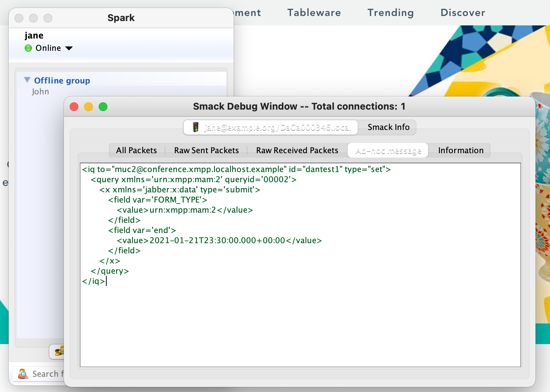
Task: Collapse the Offline group disclosure triangle
Action: coord(26,79)
